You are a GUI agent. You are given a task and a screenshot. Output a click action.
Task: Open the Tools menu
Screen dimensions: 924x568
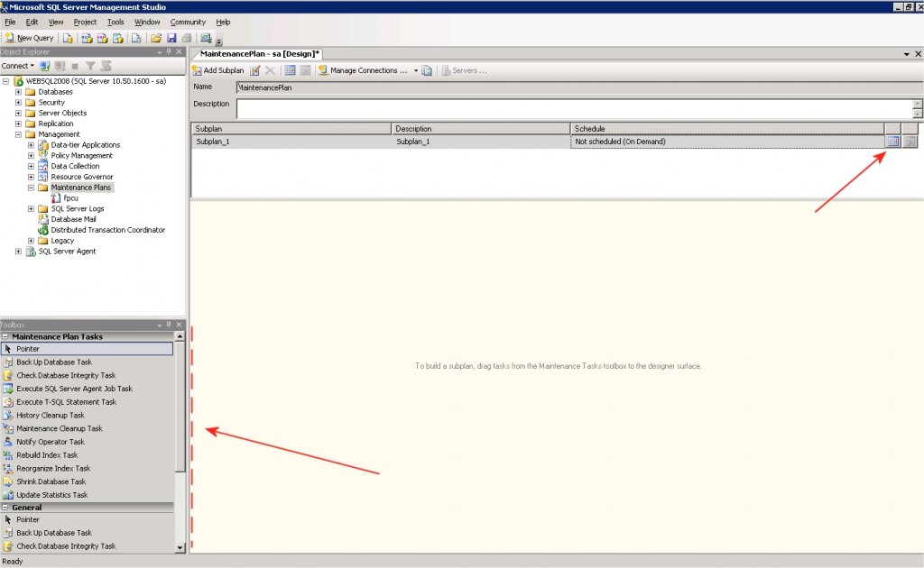(115, 22)
